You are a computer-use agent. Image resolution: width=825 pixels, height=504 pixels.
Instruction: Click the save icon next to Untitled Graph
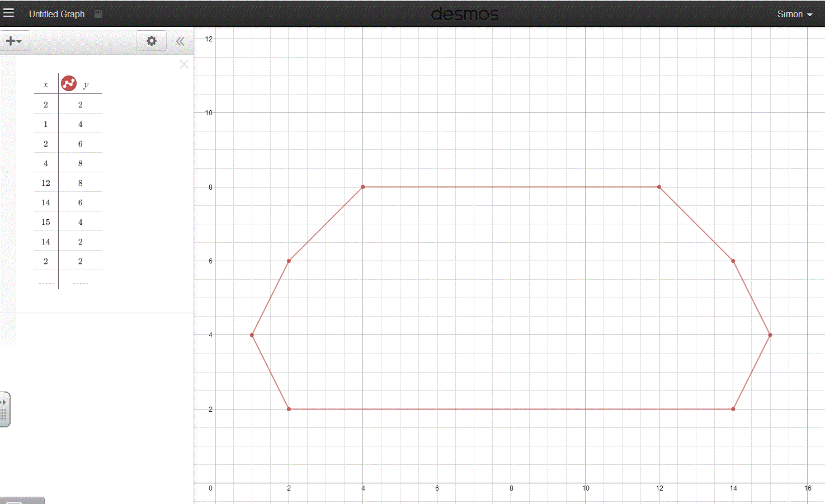point(98,14)
